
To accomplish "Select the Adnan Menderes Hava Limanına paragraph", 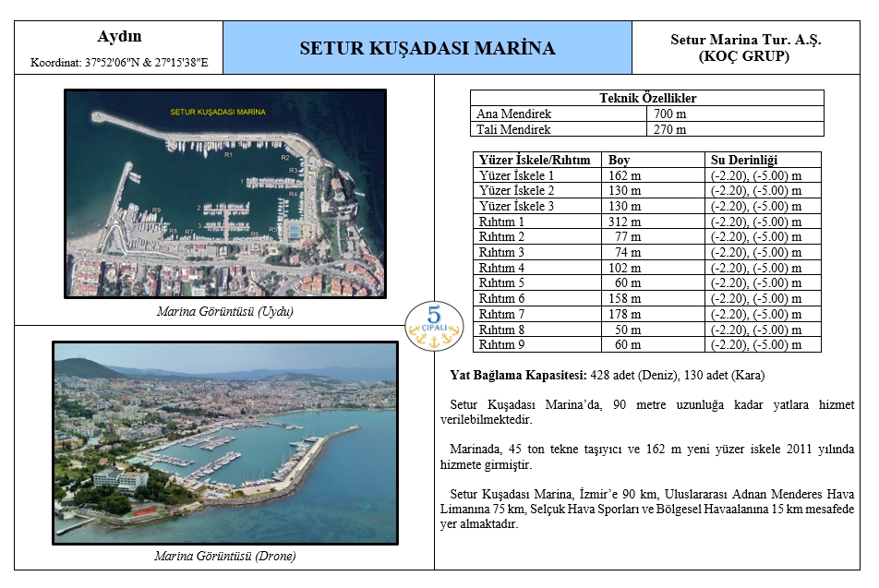I will [647, 509].
